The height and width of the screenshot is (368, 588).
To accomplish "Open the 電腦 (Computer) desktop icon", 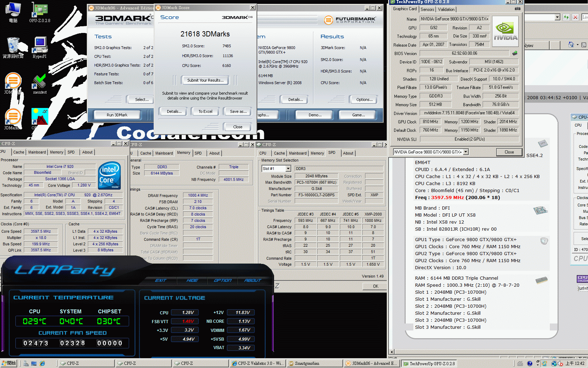I will [x=13, y=12].
